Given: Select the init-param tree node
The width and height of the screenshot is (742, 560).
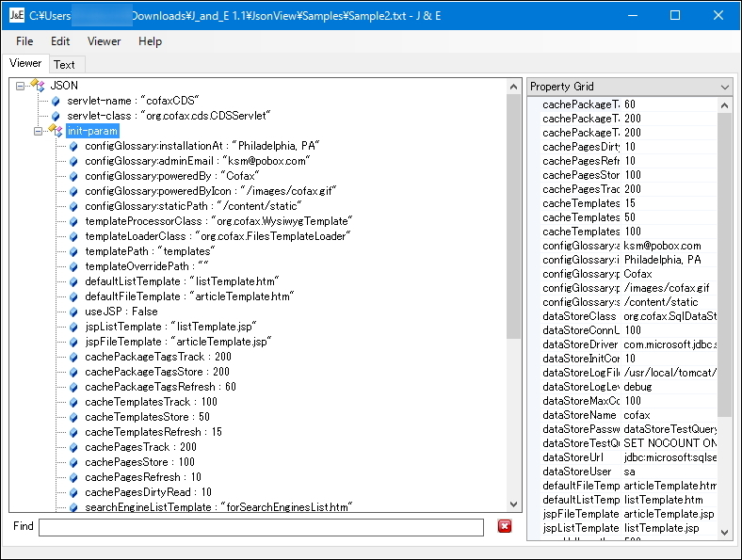Looking at the screenshot, I should tap(92, 131).
